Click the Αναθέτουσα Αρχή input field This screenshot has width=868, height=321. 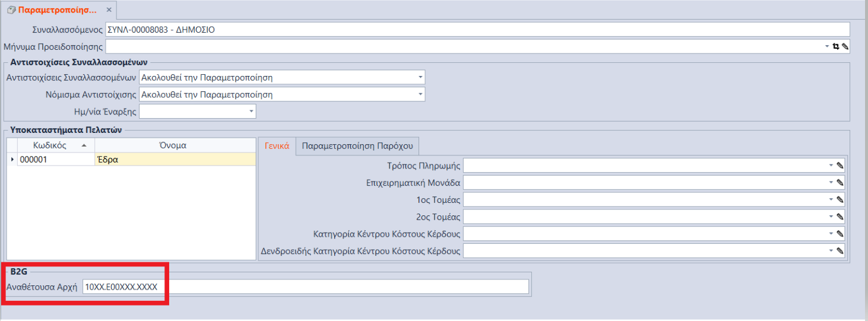305,287
